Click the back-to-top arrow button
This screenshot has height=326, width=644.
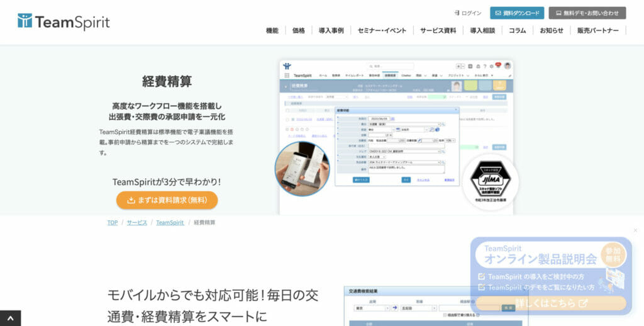[10, 318]
